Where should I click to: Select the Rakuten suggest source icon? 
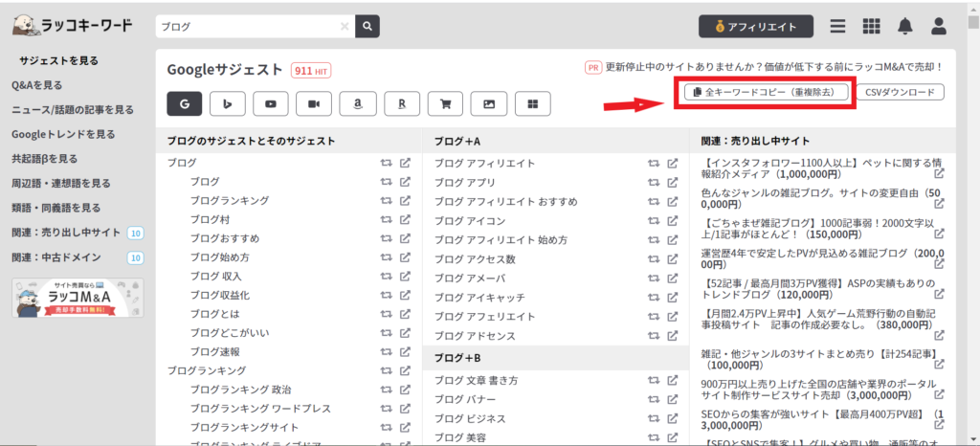pyautogui.click(x=401, y=103)
